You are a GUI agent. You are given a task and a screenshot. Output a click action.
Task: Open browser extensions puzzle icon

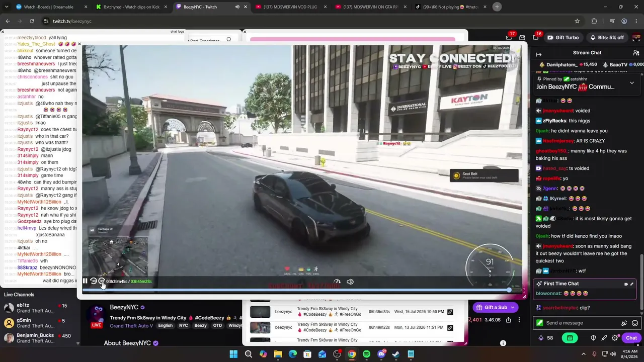(x=594, y=21)
